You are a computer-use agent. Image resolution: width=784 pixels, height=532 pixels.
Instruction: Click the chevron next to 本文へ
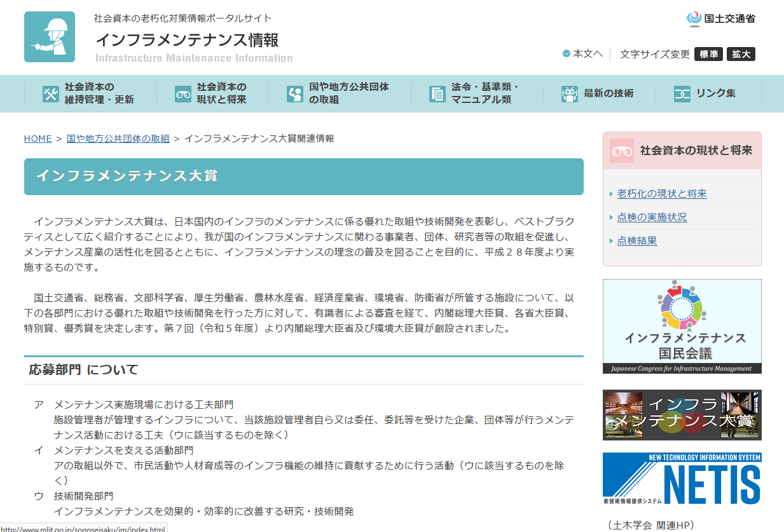click(567, 54)
